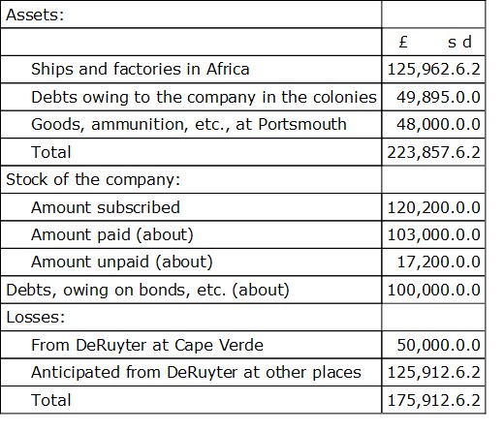Click the value 103,000.0.0
This screenshot has height=432, width=504.
pos(433,234)
